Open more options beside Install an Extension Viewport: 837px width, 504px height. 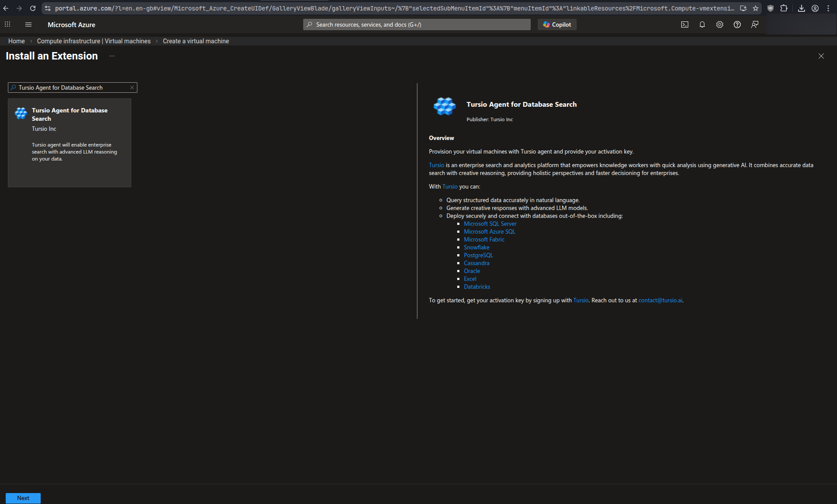point(112,56)
